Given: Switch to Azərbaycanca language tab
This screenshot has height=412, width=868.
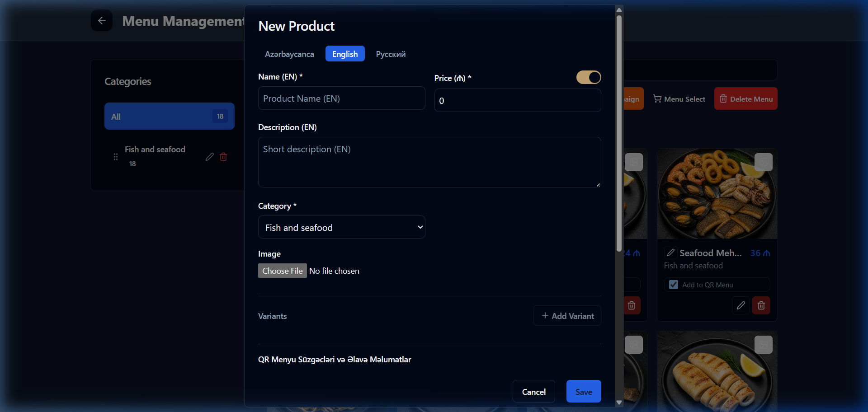Looking at the screenshot, I should click(289, 54).
